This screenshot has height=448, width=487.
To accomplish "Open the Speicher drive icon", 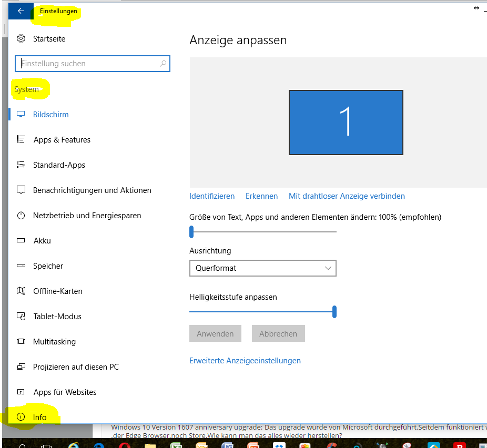I will point(21,266).
